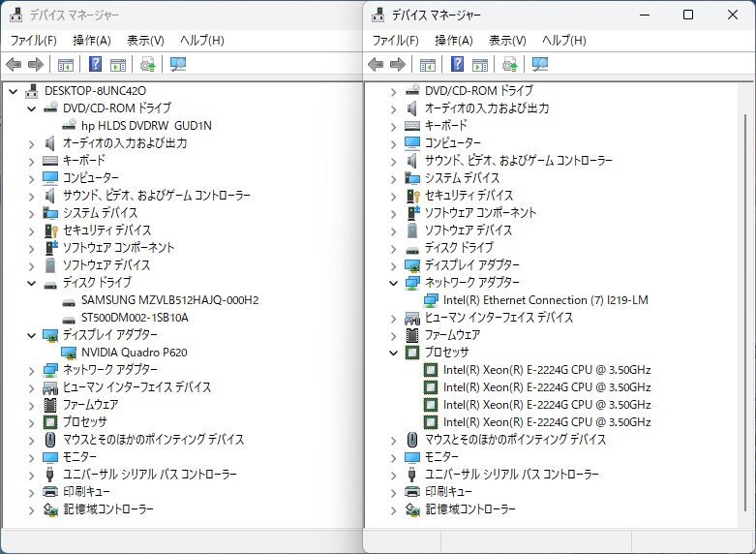Select ユニバーサル シリアル バス コントローラー in right window
756x554 pixels.
coord(511,475)
